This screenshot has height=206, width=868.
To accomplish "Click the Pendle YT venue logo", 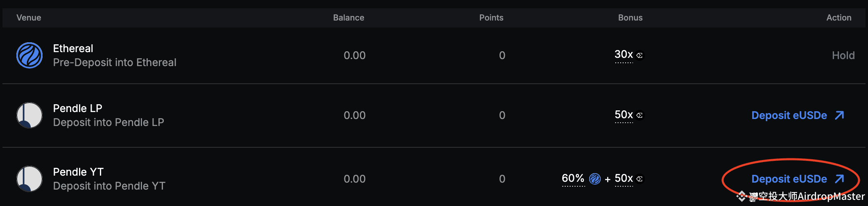I will [x=29, y=179].
